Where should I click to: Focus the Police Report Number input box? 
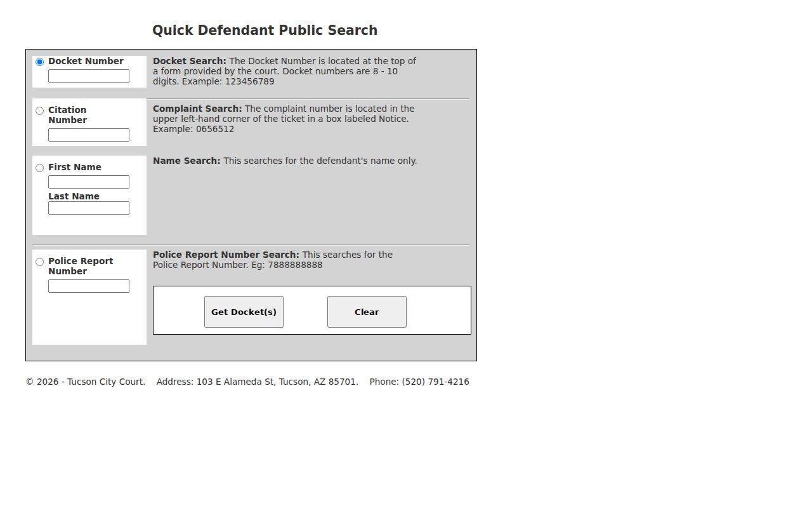tap(89, 286)
